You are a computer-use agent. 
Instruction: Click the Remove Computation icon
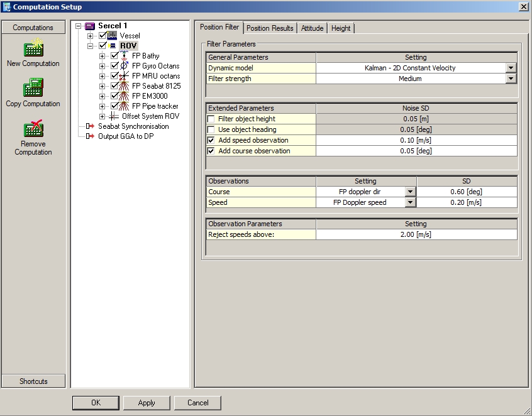(33, 128)
